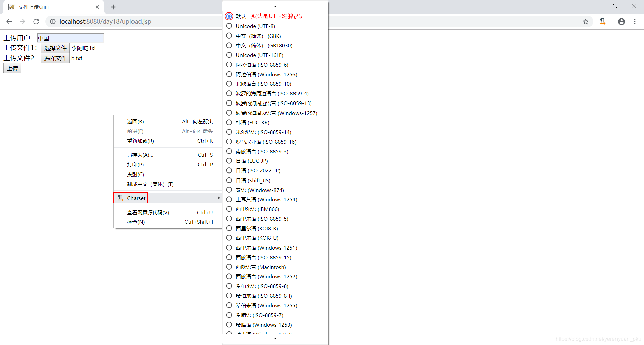Open the Charset extension icon in toolbar
Viewport: 644px width, 345px height.
(603, 22)
